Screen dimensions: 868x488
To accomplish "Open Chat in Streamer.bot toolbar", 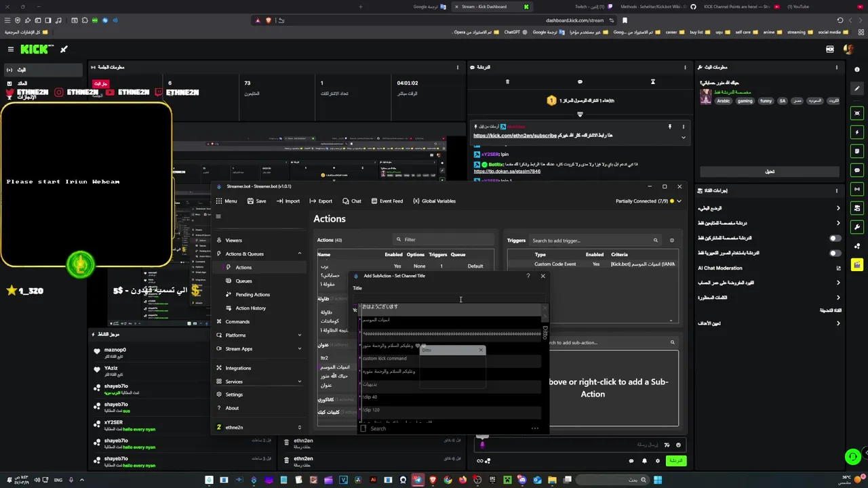I will pos(351,201).
